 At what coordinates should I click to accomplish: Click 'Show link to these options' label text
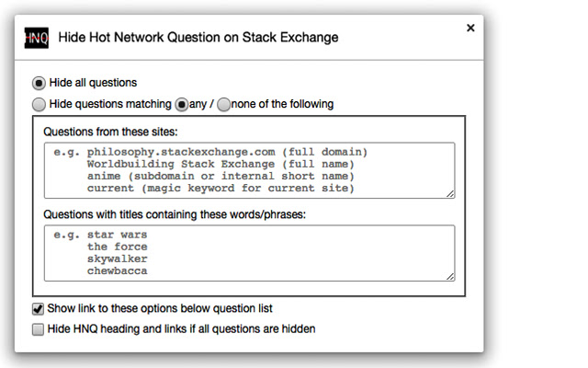160,308
